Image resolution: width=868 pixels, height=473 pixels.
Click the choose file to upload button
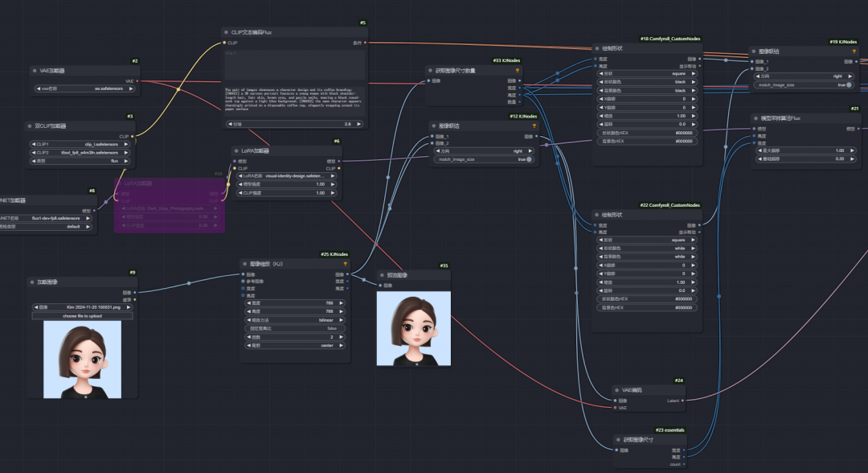click(83, 315)
